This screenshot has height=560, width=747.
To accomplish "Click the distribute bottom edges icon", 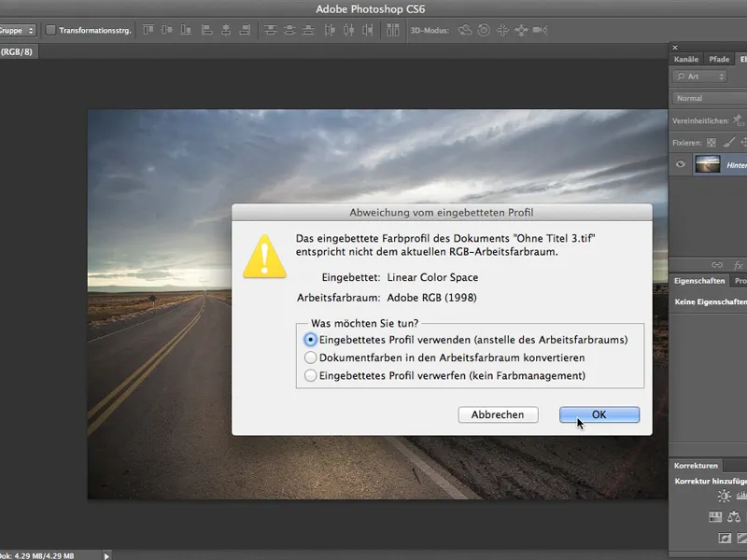I will tap(309, 30).
